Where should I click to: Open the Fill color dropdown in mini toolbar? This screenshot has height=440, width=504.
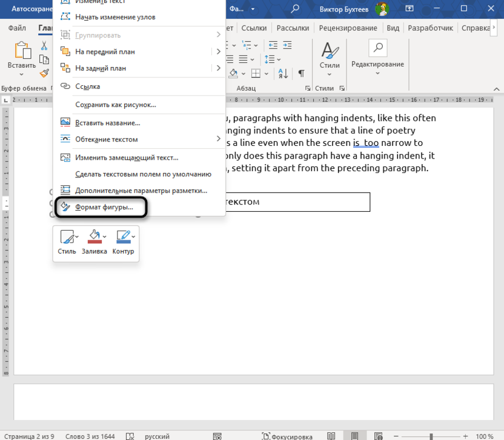105,237
